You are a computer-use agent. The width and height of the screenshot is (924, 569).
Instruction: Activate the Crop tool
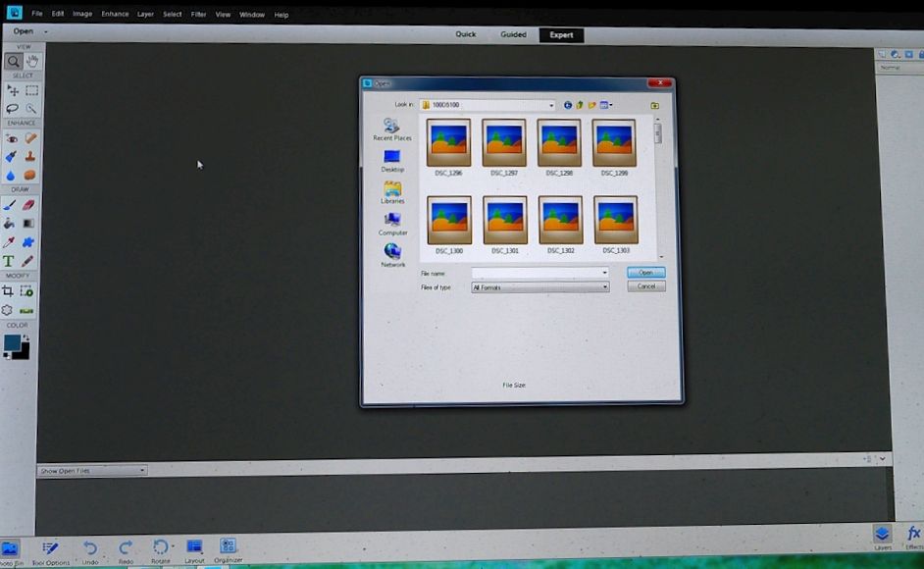[9, 291]
